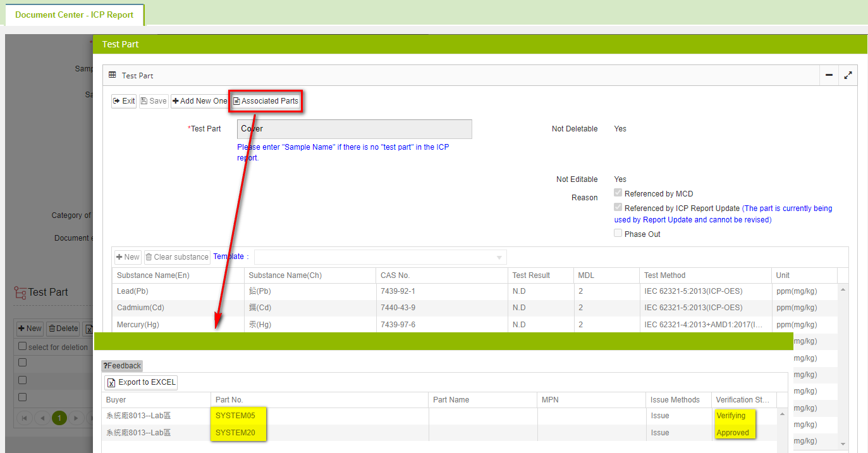Sort by Substance Name(Ch) column header
The height and width of the screenshot is (453, 868).
[310, 275]
